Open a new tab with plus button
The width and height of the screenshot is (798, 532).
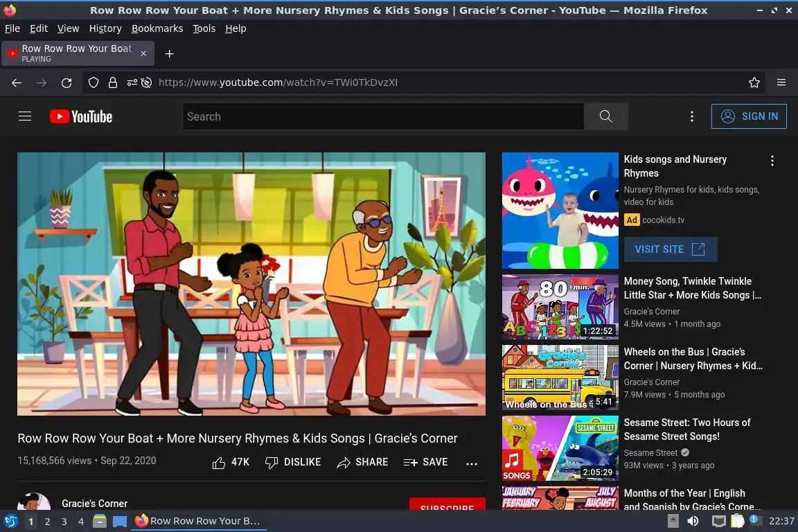pyautogui.click(x=170, y=53)
